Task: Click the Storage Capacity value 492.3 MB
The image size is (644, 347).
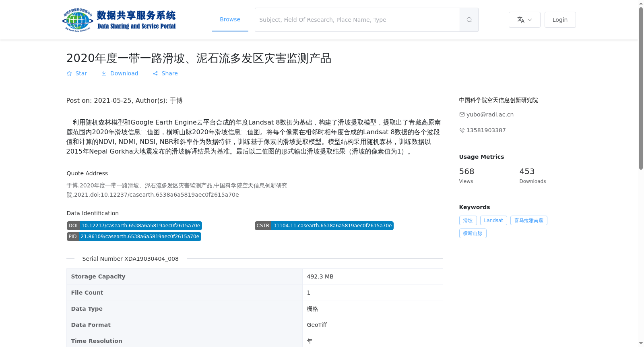Action: (x=320, y=276)
